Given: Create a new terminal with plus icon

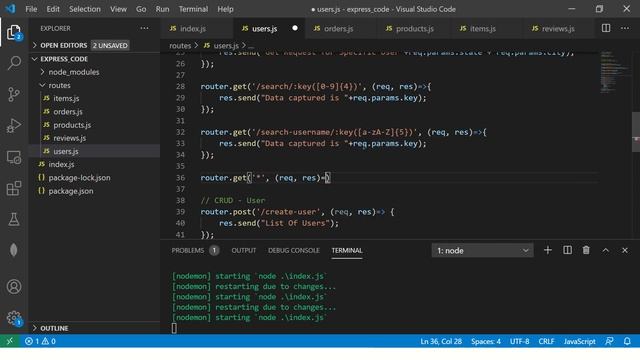Looking at the screenshot, I should (x=548, y=250).
